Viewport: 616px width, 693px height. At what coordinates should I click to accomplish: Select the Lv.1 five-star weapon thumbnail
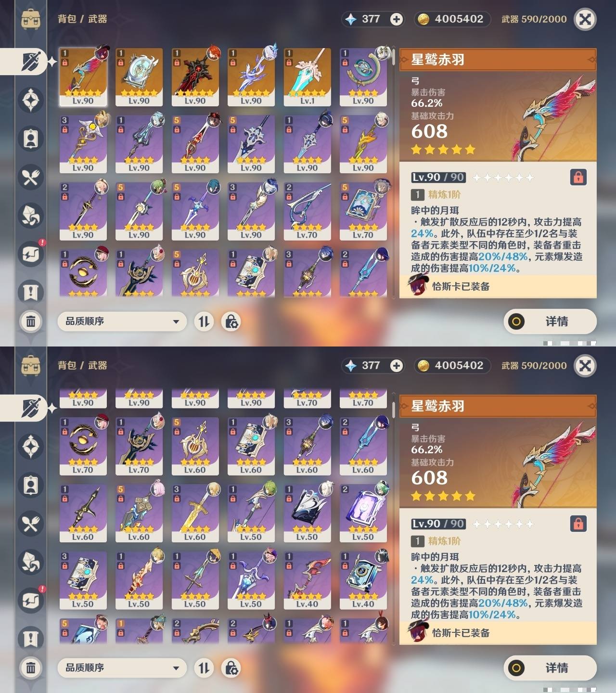click(x=307, y=77)
